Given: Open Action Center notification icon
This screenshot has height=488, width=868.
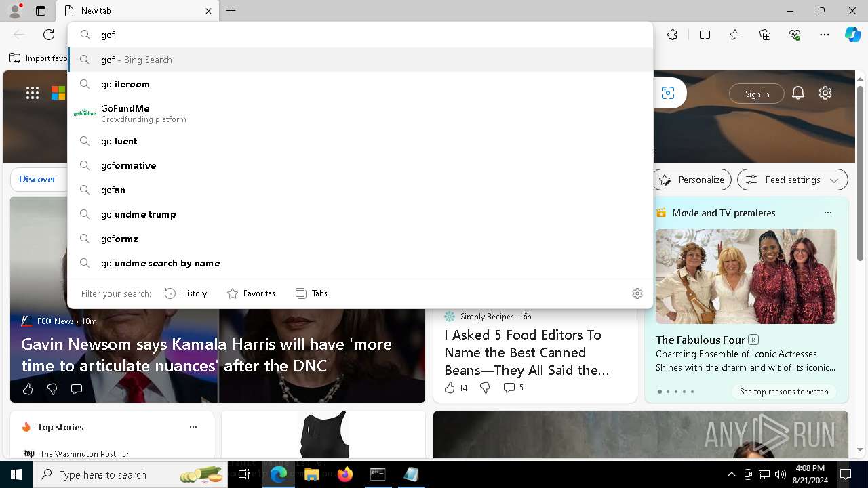Looking at the screenshot, I should click(x=846, y=474).
